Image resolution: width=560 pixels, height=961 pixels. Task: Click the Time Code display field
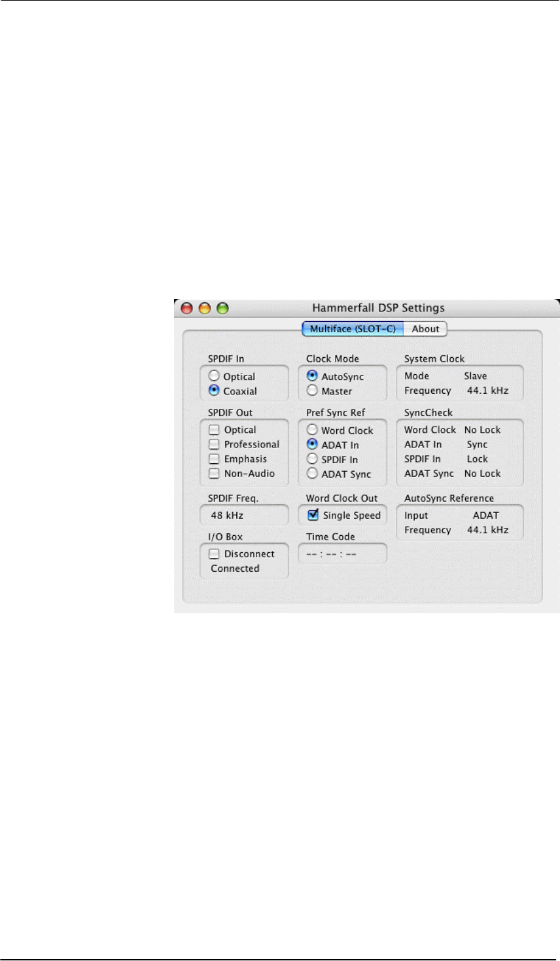(x=342, y=554)
